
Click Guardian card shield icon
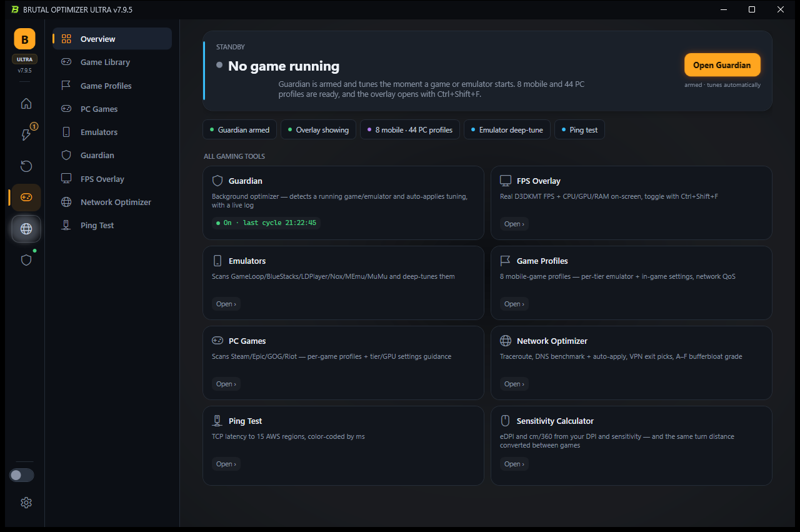[x=217, y=181]
